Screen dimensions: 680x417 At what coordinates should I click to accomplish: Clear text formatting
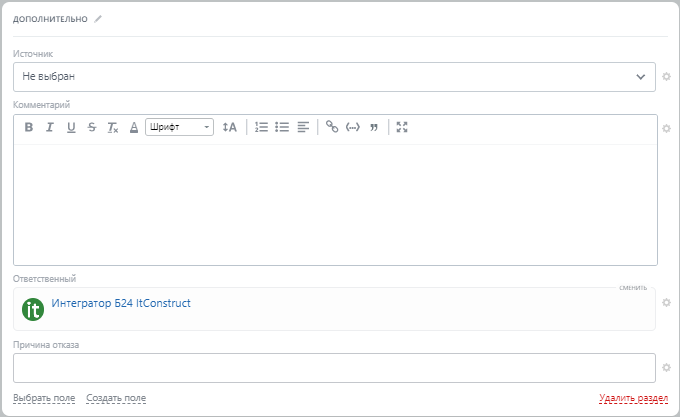pyautogui.click(x=113, y=127)
